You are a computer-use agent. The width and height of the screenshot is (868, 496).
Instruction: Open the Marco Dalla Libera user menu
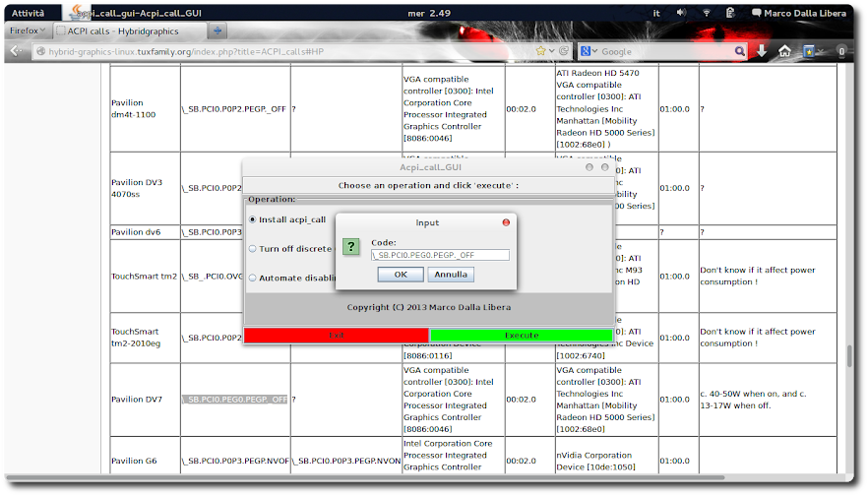(799, 13)
